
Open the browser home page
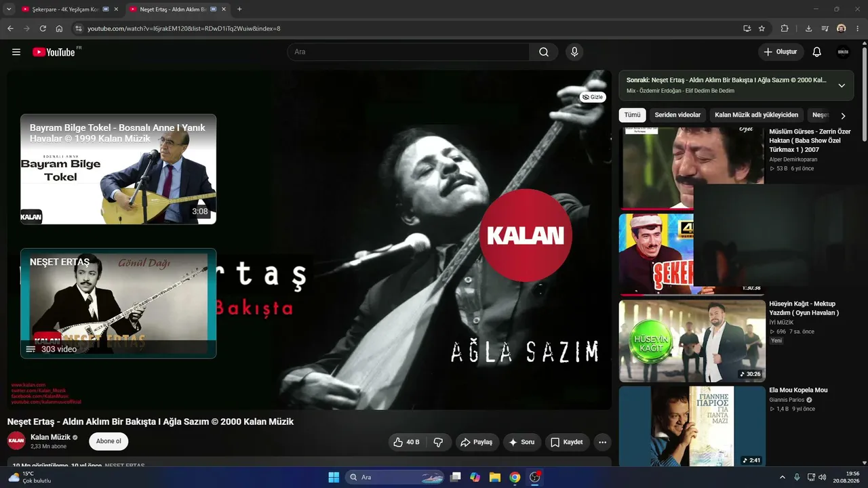(59, 28)
